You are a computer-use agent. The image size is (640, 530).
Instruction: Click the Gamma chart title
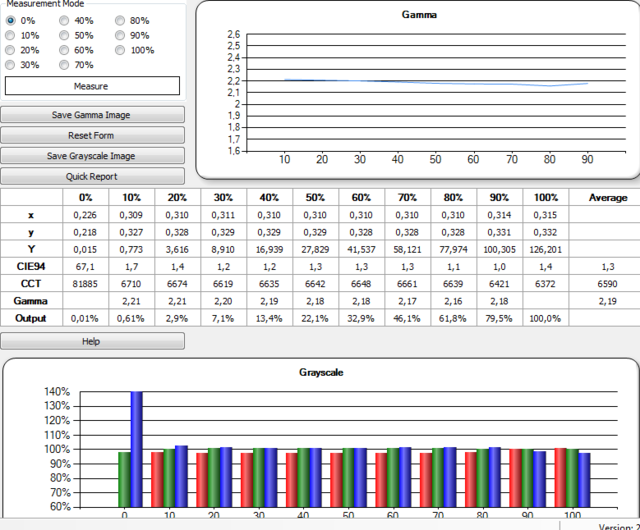[419, 15]
